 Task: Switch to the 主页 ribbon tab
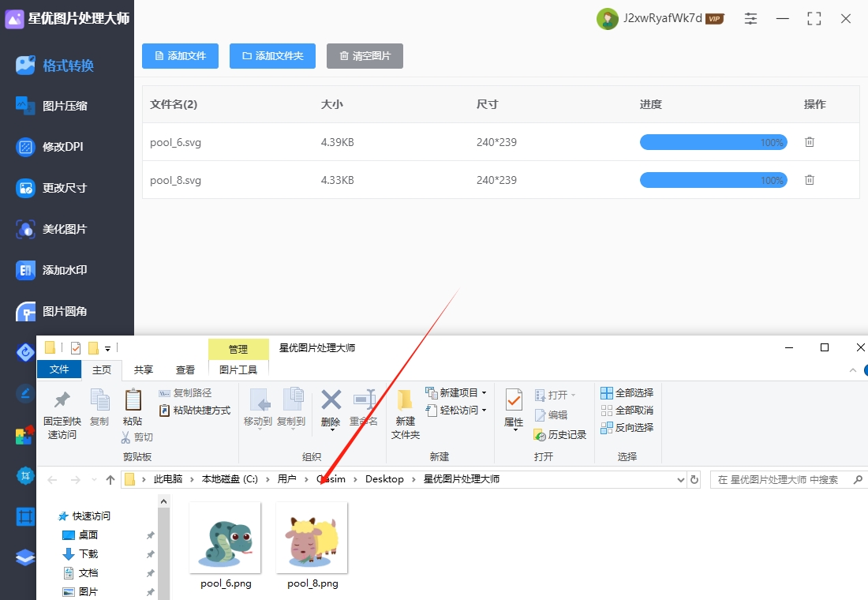click(102, 369)
